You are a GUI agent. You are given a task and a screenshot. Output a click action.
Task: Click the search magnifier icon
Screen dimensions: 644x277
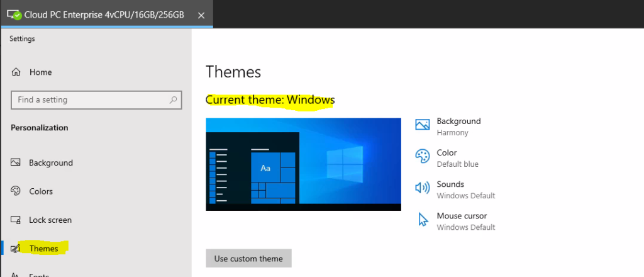pyautogui.click(x=174, y=100)
